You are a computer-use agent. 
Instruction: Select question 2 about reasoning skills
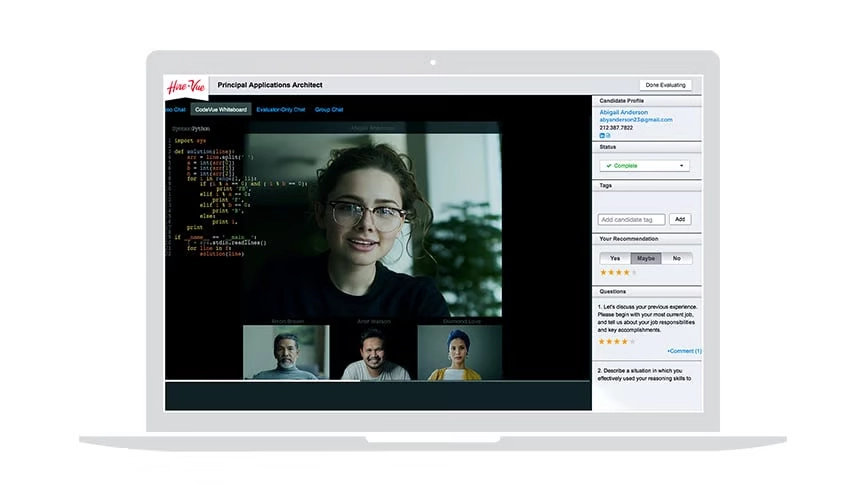click(644, 375)
